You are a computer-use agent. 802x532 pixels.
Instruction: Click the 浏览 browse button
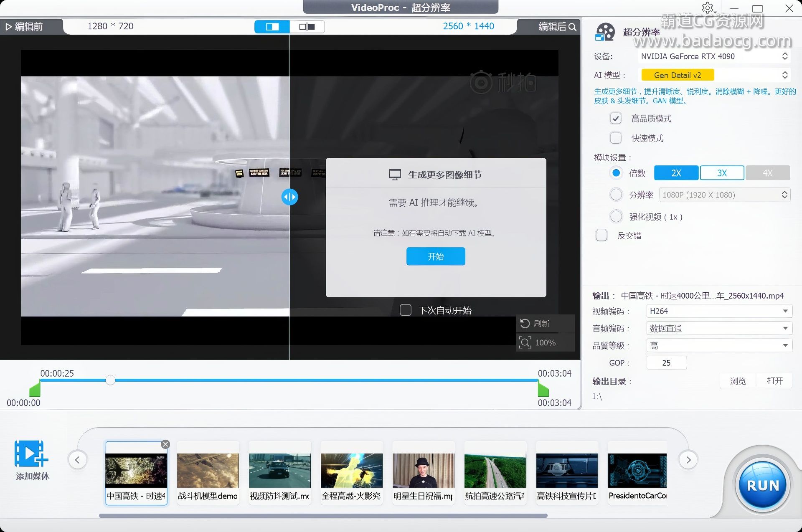pyautogui.click(x=738, y=381)
